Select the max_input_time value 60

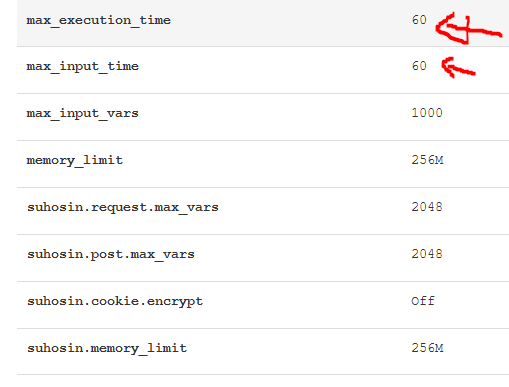419,65
